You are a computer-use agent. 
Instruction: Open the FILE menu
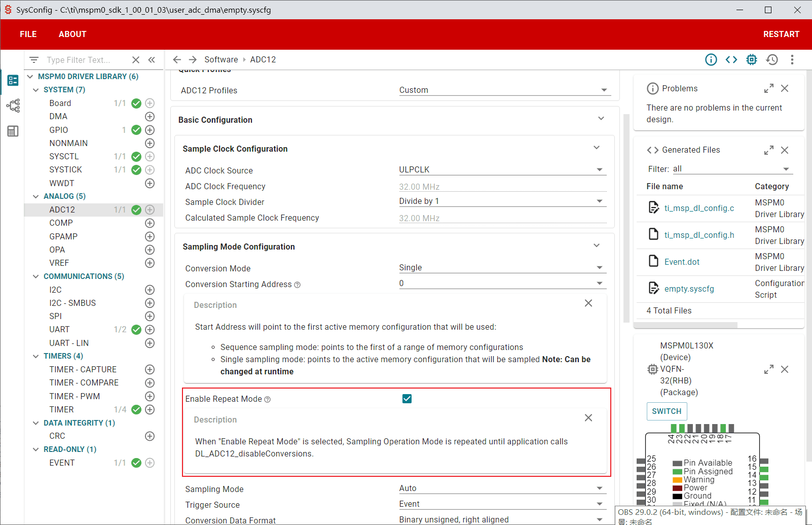(x=28, y=34)
